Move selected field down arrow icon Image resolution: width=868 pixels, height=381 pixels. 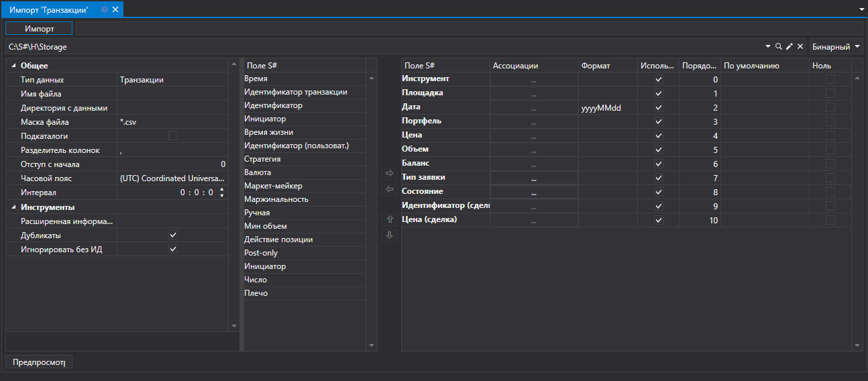tap(389, 235)
